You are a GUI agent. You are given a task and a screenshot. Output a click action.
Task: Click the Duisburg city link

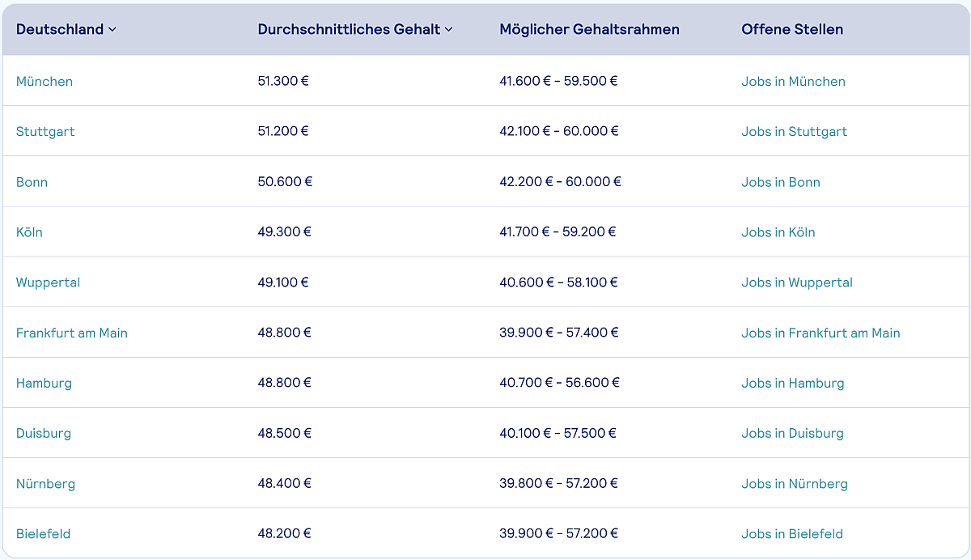click(x=44, y=433)
